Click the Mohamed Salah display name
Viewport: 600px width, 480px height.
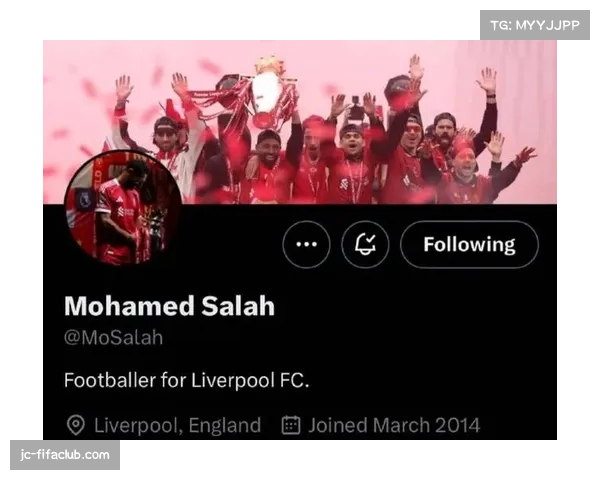click(170, 306)
